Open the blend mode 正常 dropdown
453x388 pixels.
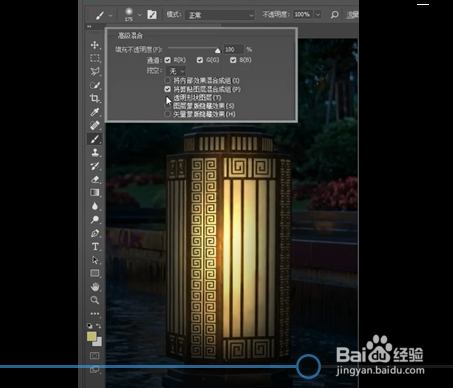[220, 15]
